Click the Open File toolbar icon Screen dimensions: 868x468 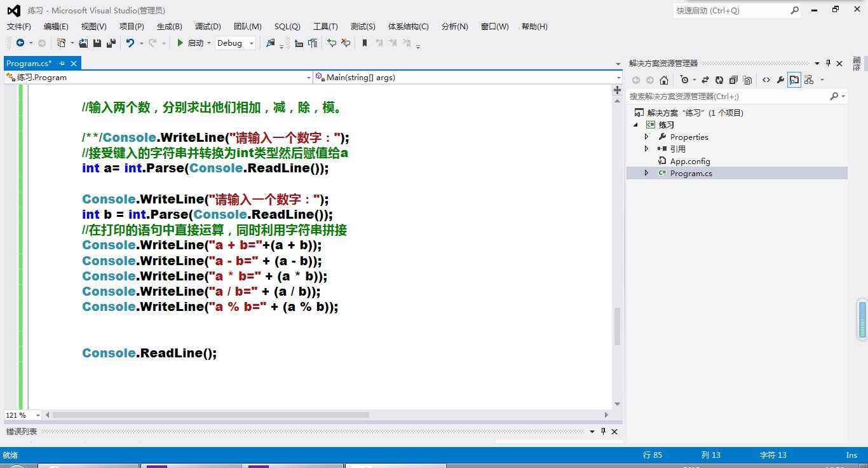point(83,43)
